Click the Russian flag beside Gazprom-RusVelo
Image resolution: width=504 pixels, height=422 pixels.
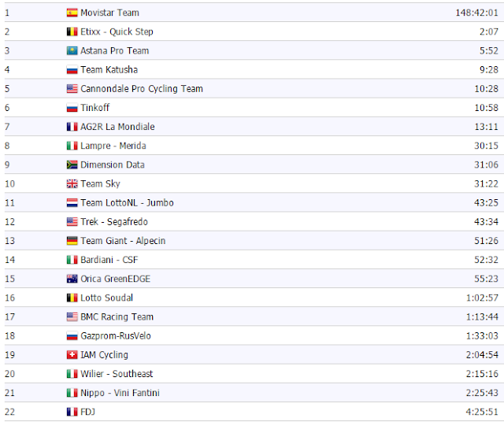coord(72,336)
